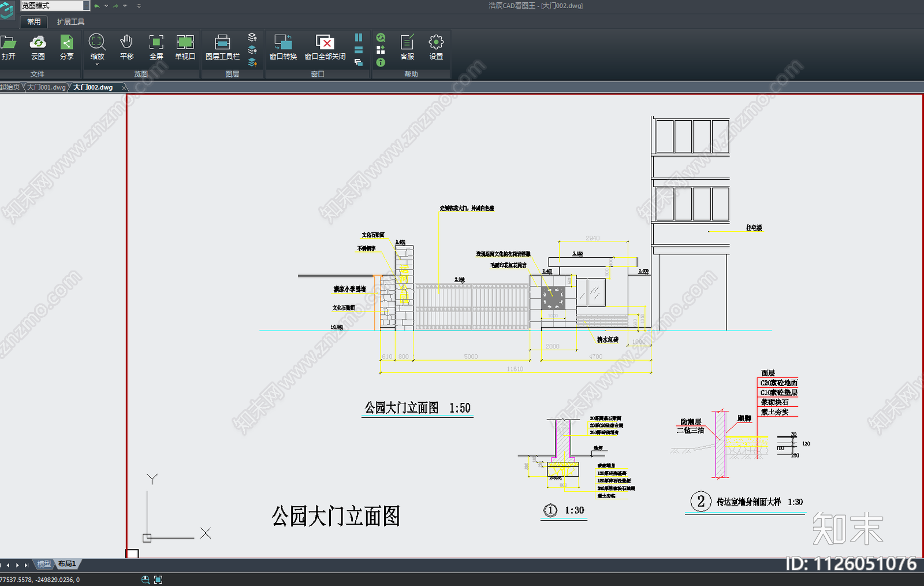Click the 传达室墙身剖面大样 1:30 label
The width and height of the screenshot is (924, 586).
(x=759, y=502)
